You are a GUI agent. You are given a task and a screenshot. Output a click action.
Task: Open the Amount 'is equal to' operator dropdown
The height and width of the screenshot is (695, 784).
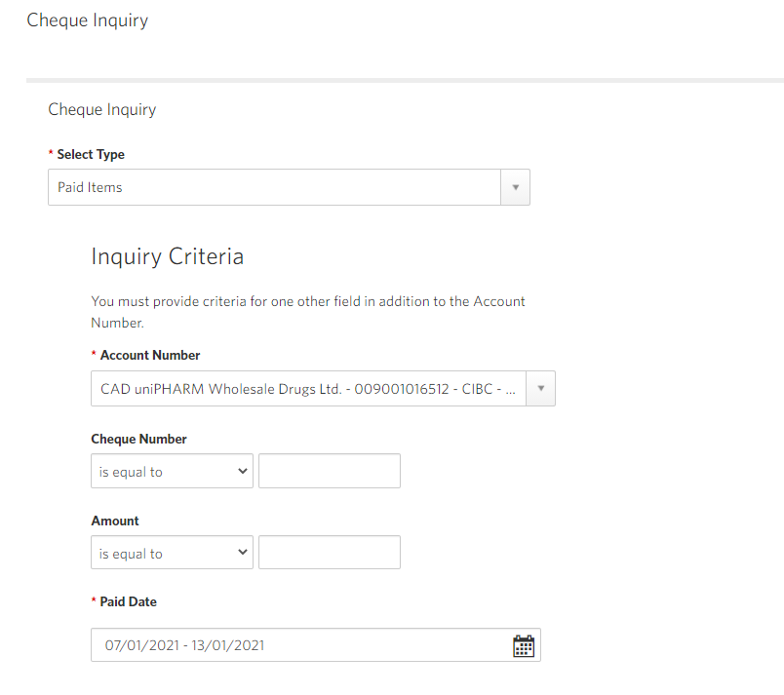(172, 552)
